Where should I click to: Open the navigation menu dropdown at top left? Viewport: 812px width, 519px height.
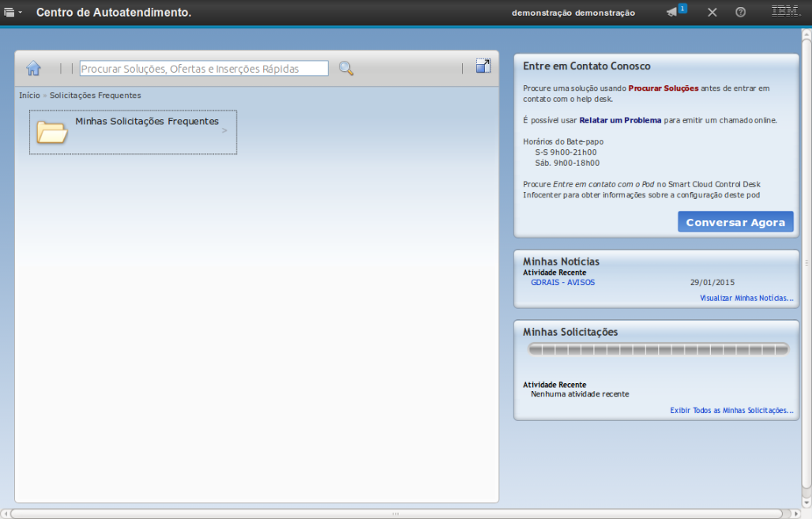point(13,13)
